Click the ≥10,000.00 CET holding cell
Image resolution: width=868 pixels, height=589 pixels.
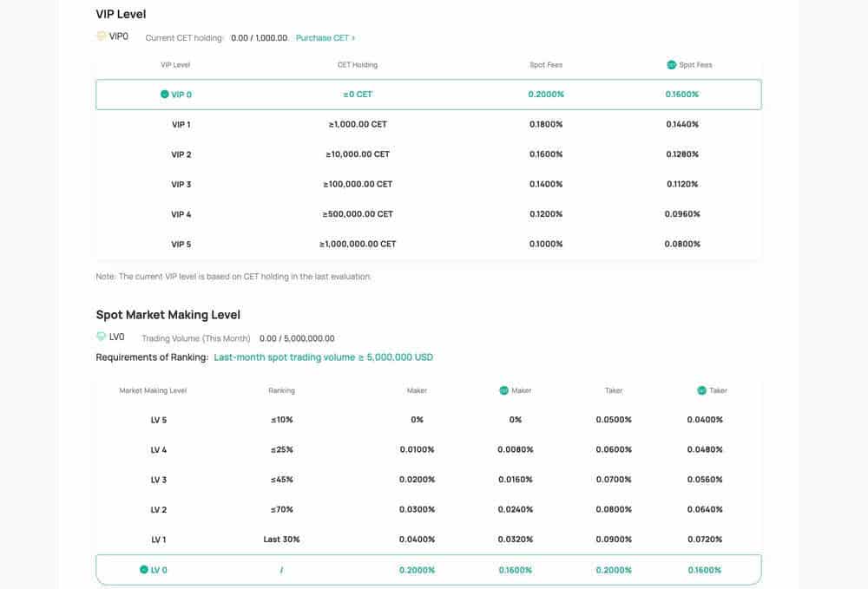point(358,154)
